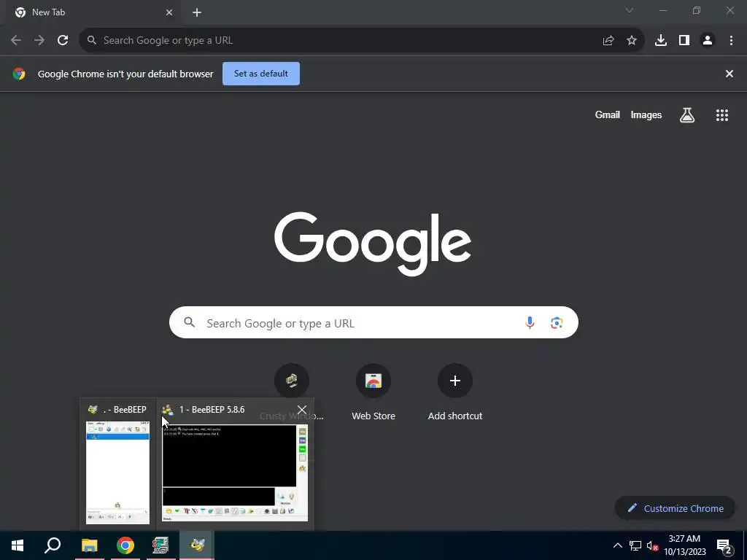The height and width of the screenshot is (560, 747).
Task: Click the muted volume tray icon
Action: click(652, 545)
